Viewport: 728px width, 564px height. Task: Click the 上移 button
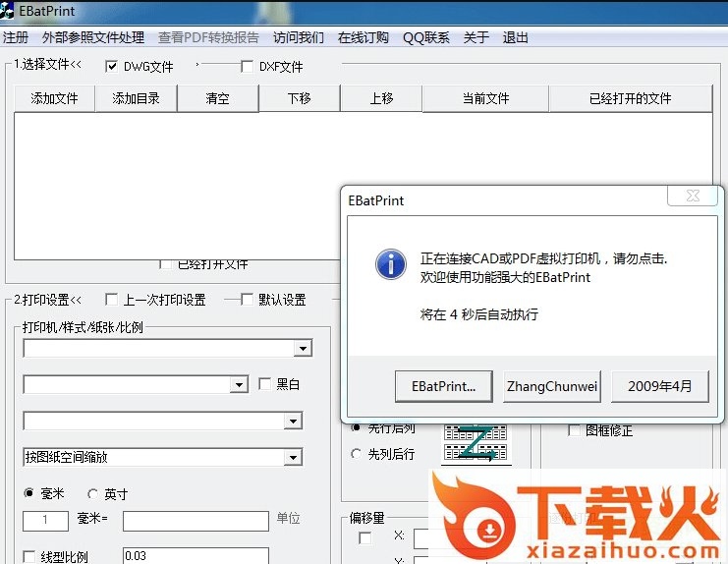381,98
